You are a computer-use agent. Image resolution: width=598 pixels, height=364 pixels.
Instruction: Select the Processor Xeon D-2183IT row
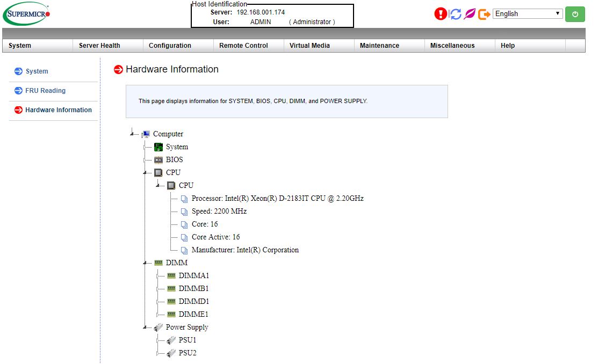tap(277, 198)
